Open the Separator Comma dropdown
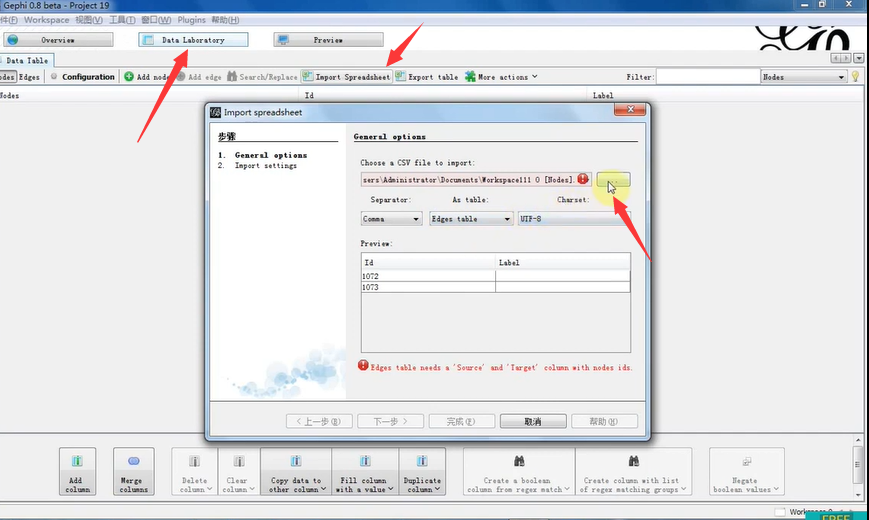 click(x=391, y=219)
